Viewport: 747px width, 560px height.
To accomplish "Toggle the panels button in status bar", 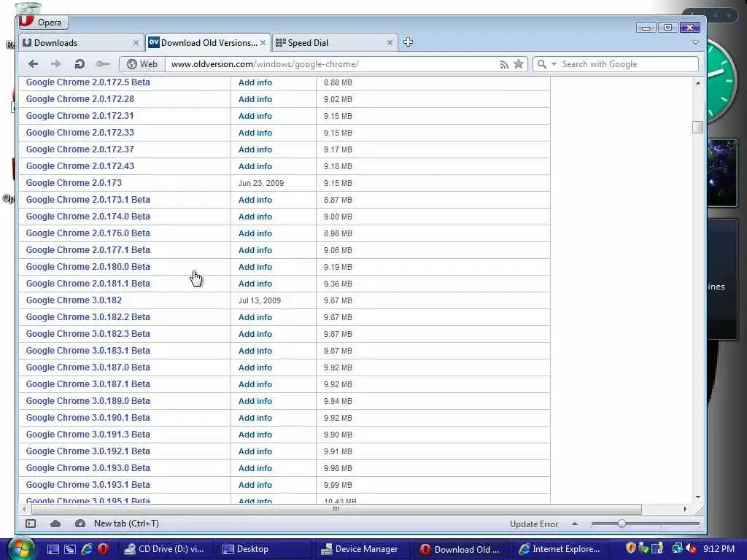I will tap(31, 524).
